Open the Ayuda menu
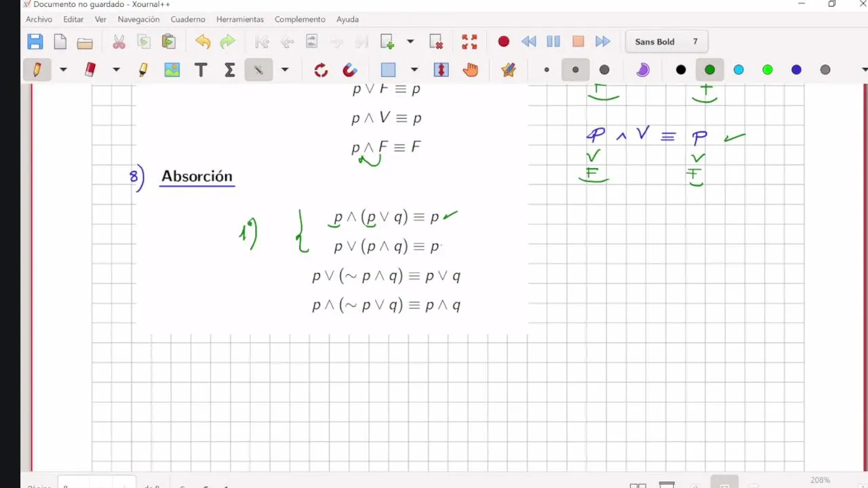The height and width of the screenshot is (488, 868). pyautogui.click(x=347, y=19)
